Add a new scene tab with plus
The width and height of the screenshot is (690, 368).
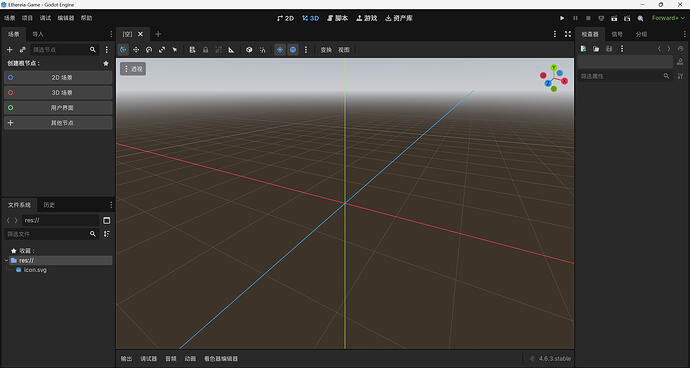pos(158,34)
